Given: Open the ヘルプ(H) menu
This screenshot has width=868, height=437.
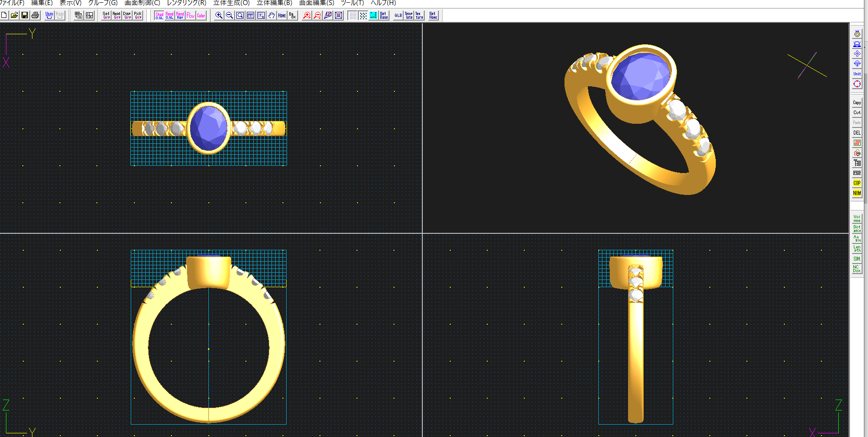Looking at the screenshot, I should point(383,3).
